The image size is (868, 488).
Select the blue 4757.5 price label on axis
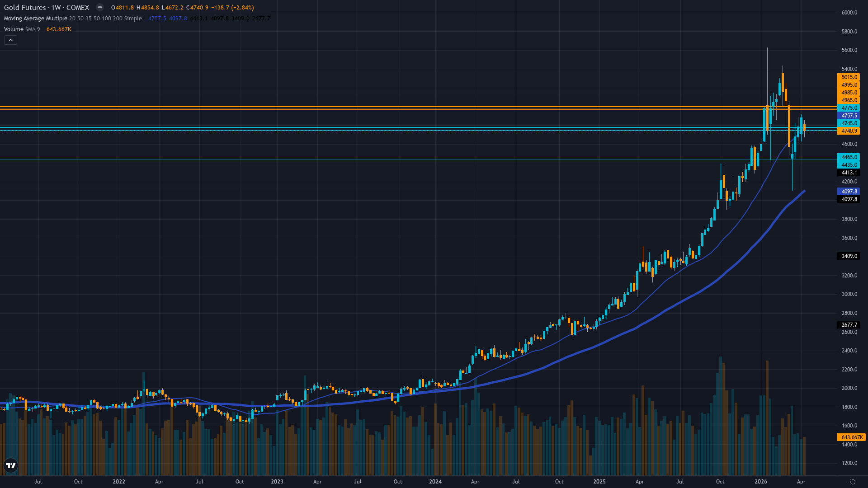849,116
